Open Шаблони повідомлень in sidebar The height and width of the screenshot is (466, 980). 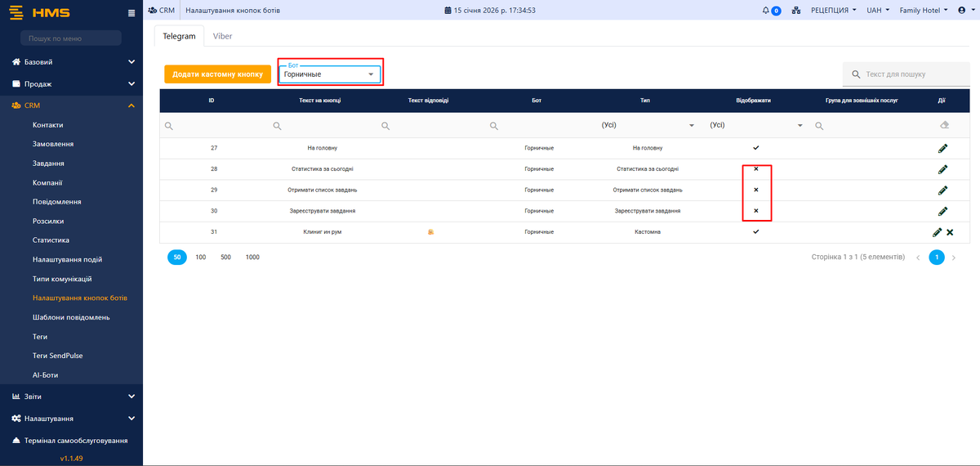pyautogui.click(x=71, y=317)
